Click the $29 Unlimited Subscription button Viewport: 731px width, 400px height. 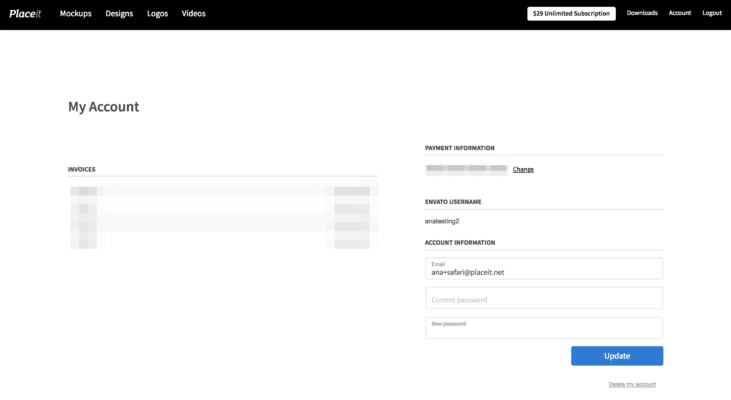[x=571, y=14]
